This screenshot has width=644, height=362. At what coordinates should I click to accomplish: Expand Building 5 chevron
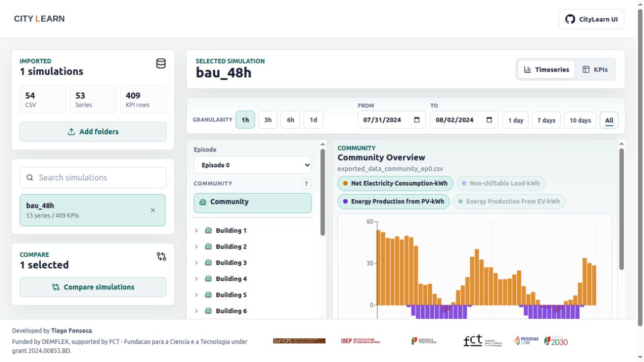click(197, 295)
